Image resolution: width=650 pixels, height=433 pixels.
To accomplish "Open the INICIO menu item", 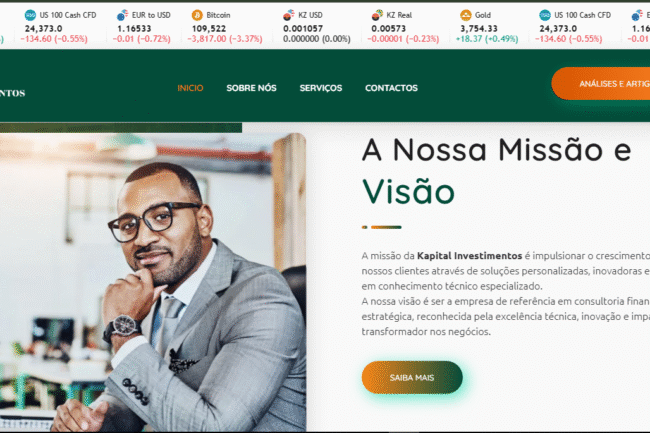I will coord(190,88).
